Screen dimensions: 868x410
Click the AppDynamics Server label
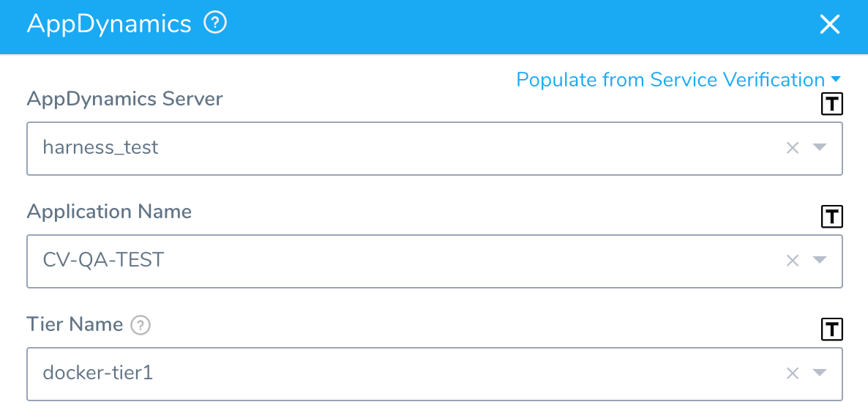[x=124, y=99]
